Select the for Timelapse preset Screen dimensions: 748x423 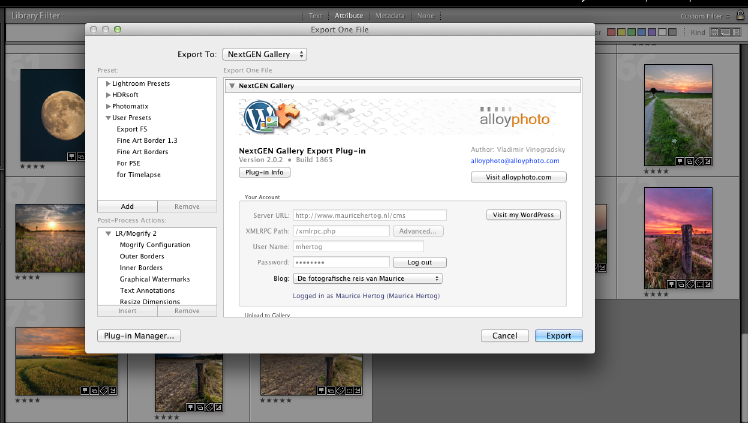pos(138,175)
